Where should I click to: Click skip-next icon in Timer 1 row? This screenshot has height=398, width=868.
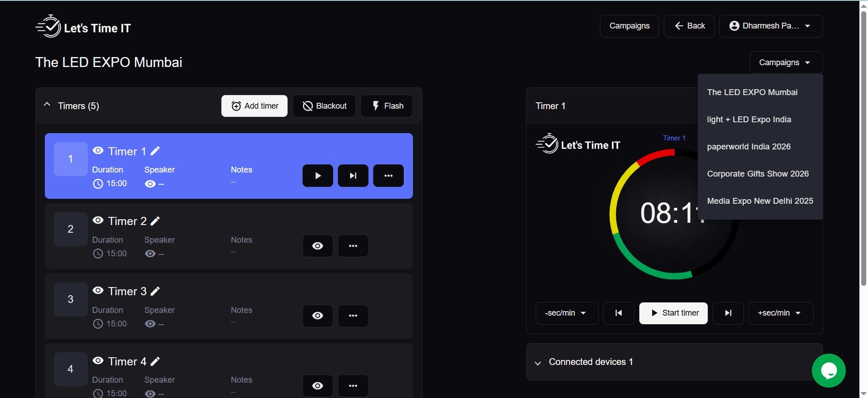[353, 176]
